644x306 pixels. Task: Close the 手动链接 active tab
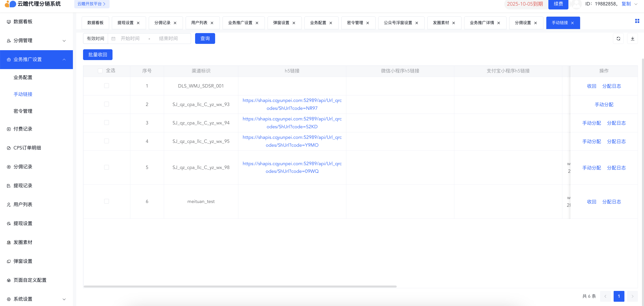tap(572, 23)
